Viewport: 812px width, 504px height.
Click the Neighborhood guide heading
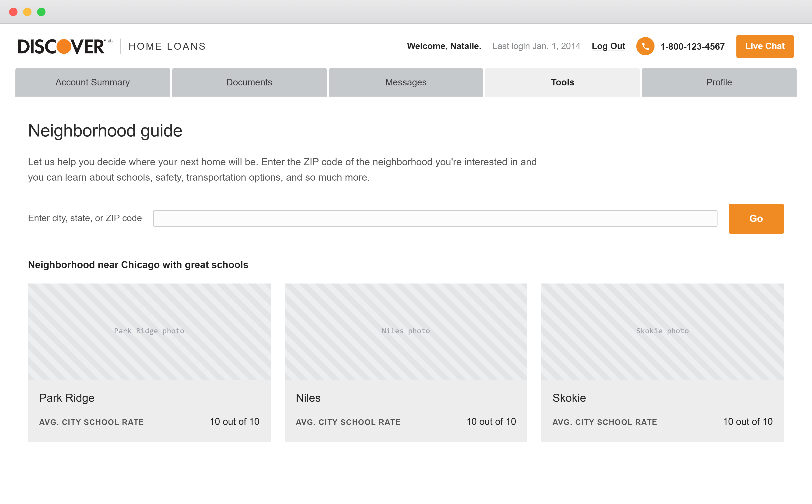click(105, 131)
